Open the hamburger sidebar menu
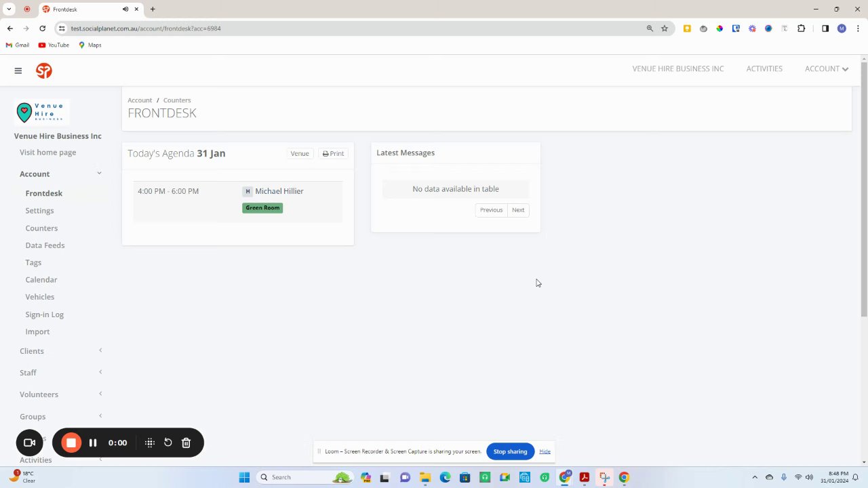Viewport: 868px width, 488px height. tap(18, 70)
